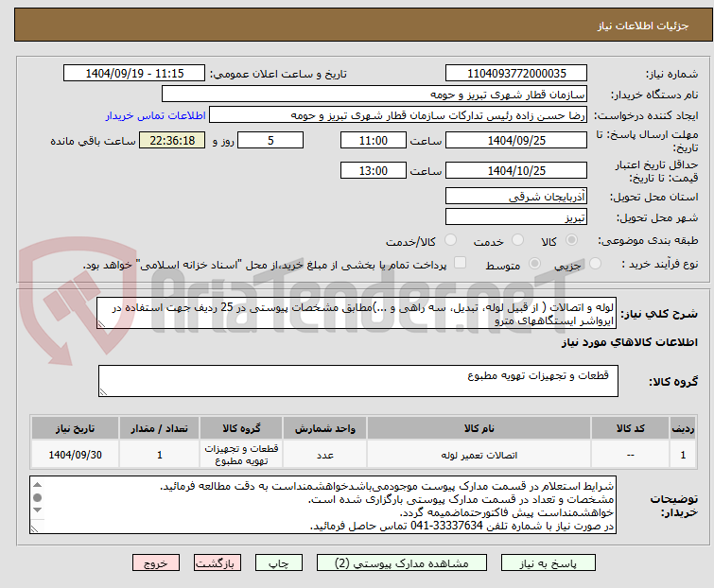The image size is (714, 588).
Task: Click the goods group text area 'قطعات و تجهیزات تهویه مطبوع'
Action: pos(358,381)
